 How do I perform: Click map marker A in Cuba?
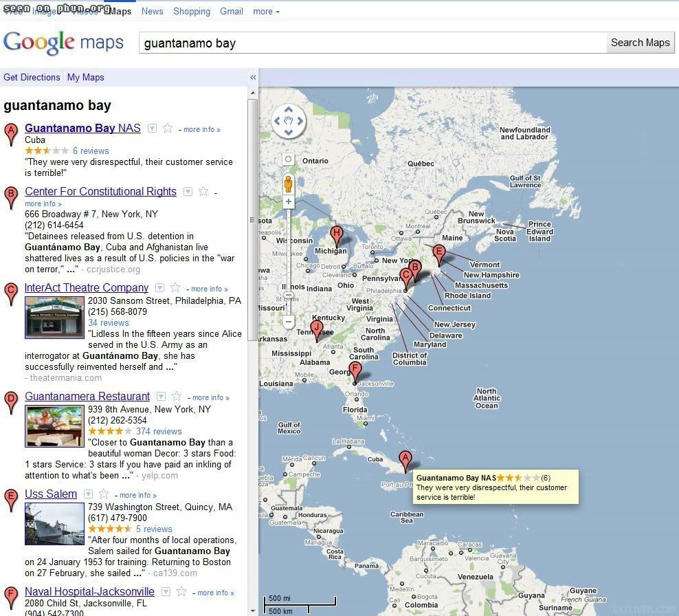405,459
